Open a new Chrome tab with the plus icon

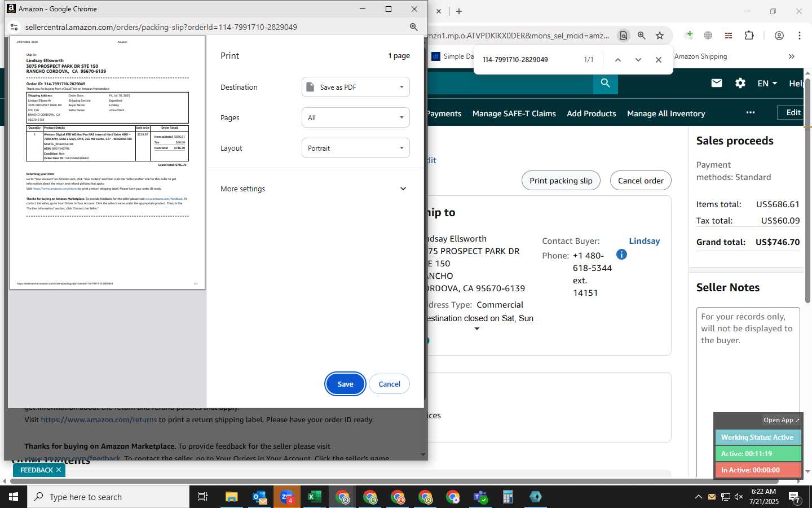[x=459, y=11]
